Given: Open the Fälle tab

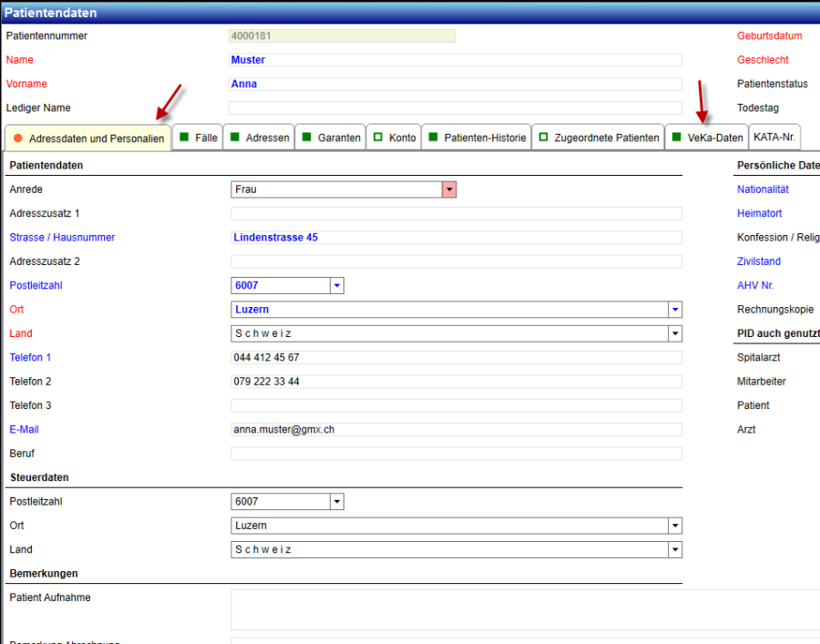Looking at the screenshot, I should coord(199,138).
